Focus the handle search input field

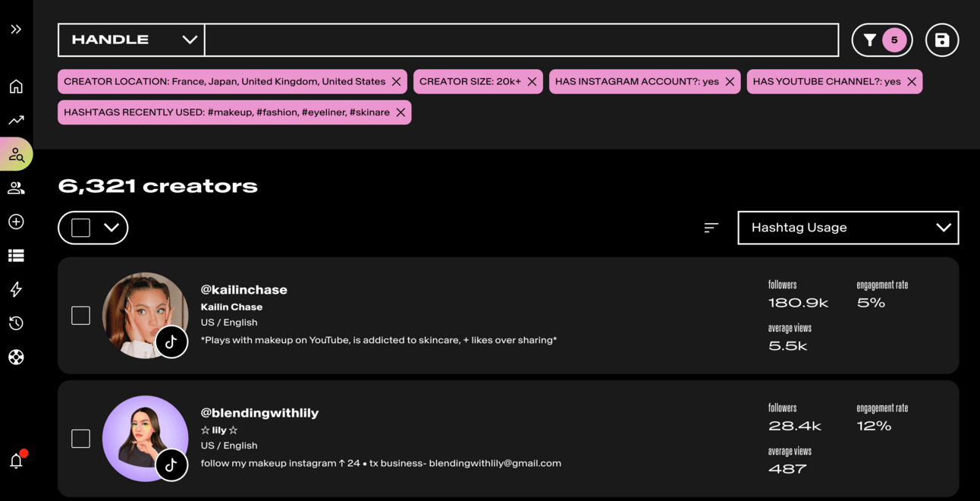[x=521, y=40]
